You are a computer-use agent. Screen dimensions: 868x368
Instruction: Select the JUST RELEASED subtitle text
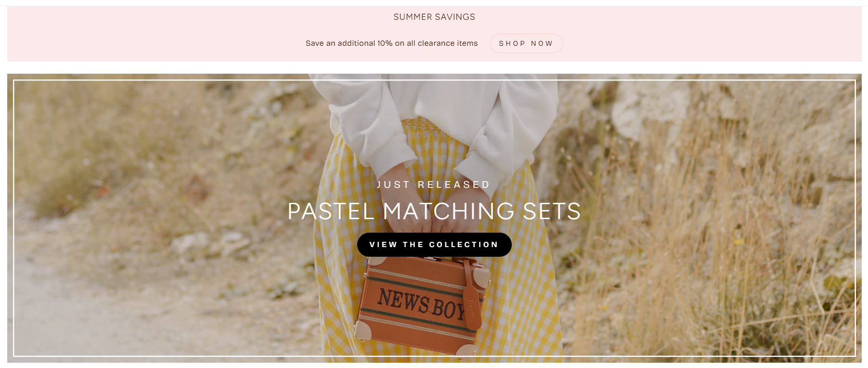(433, 184)
